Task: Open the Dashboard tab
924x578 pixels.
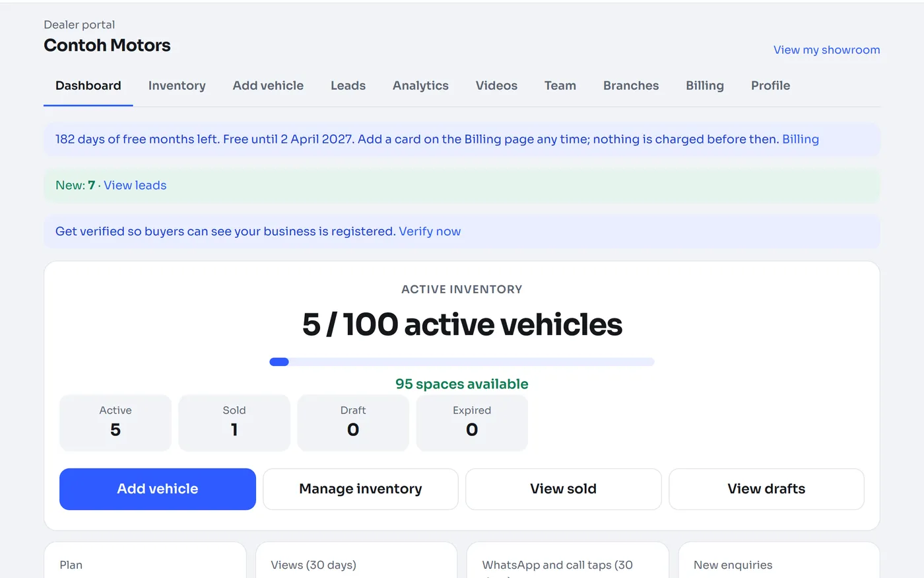Action: coord(88,86)
